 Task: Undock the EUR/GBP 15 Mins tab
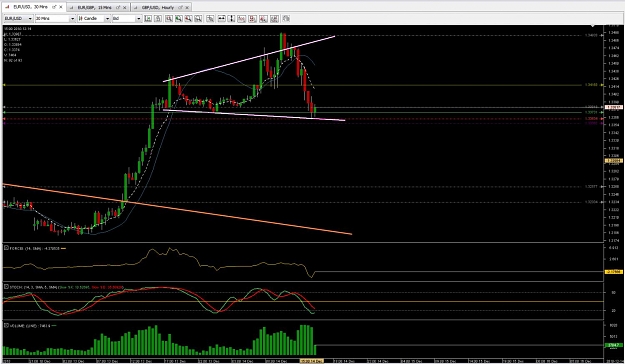(x=118, y=7)
